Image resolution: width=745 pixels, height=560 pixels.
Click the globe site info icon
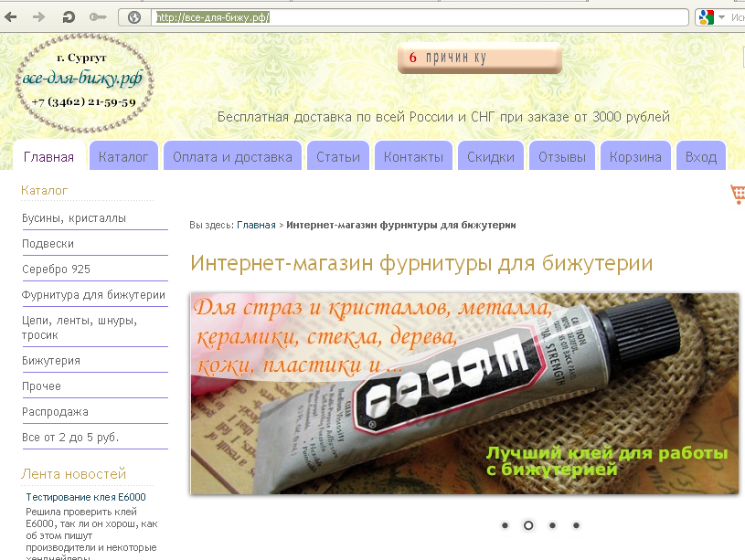click(134, 17)
